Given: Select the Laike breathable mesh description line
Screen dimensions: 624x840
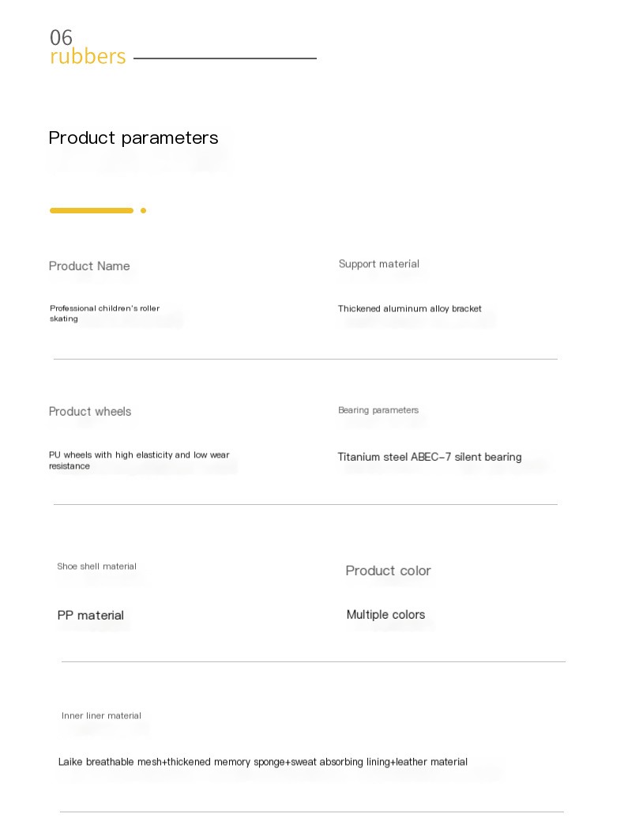Looking at the screenshot, I should 263,762.
